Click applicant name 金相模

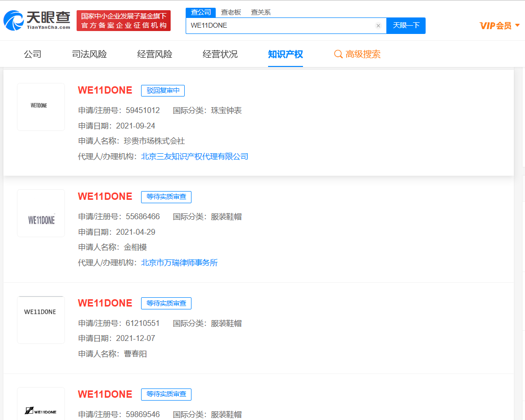point(135,247)
